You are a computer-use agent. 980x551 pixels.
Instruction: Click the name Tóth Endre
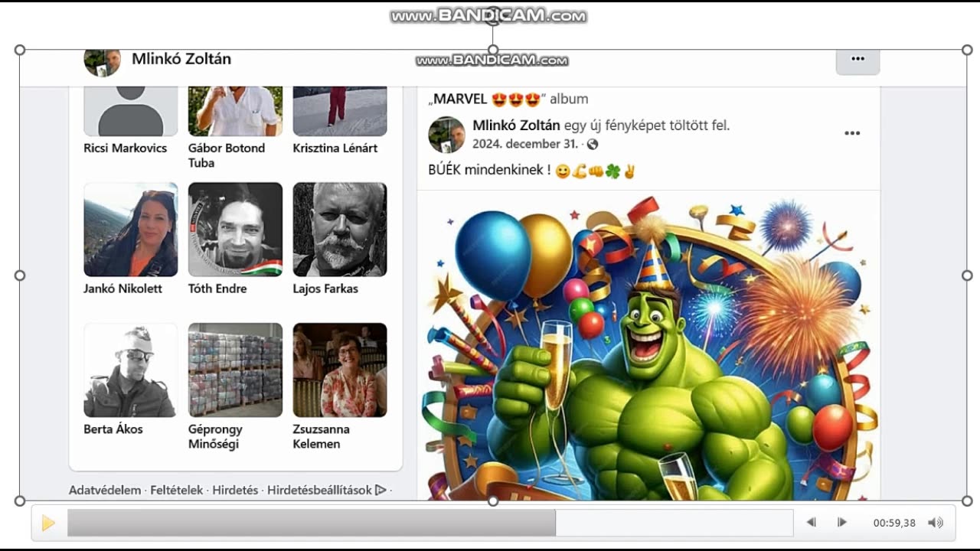[x=217, y=289]
